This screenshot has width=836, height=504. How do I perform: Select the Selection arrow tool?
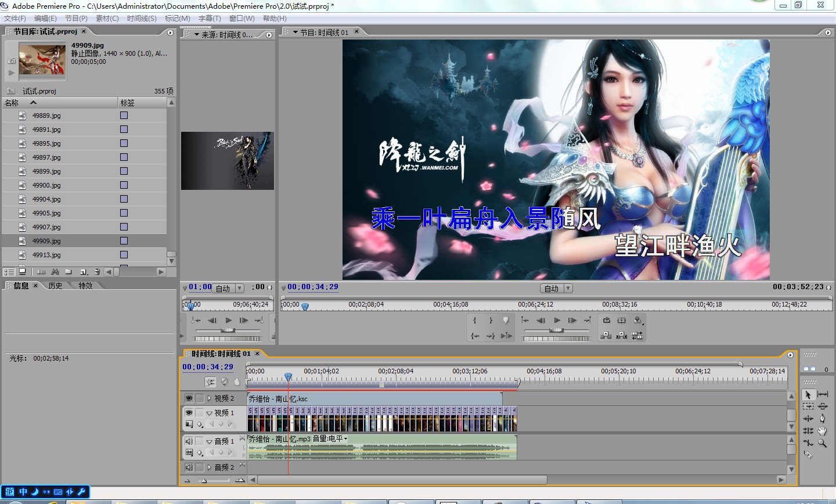point(808,394)
